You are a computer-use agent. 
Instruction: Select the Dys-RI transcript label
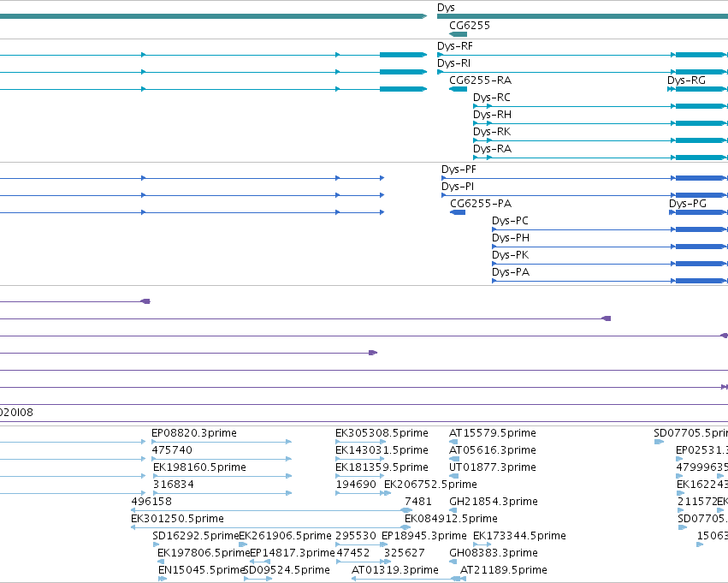click(453, 63)
